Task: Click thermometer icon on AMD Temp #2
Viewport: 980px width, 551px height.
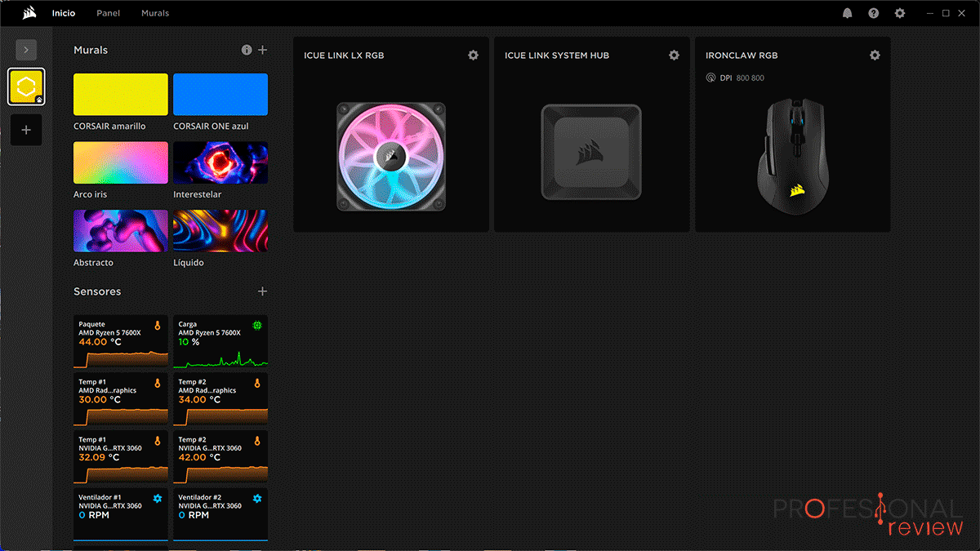Action: click(257, 383)
